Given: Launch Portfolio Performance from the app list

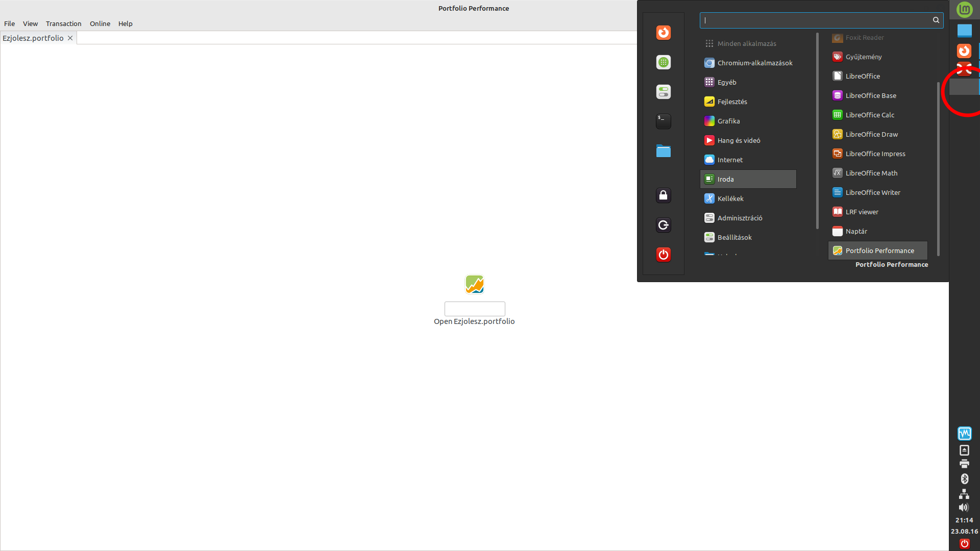Looking at the screenshot, I should pyautogui.click(x=878, y=251).
